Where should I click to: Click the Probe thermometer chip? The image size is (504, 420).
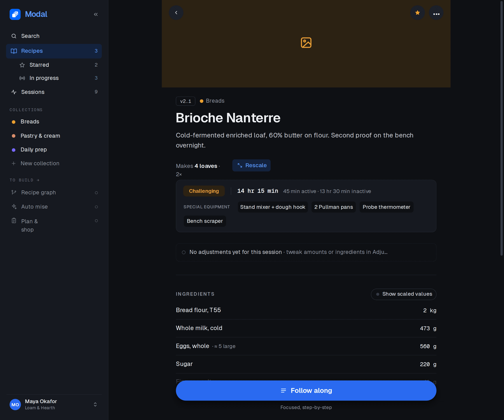[x=386, y=207]
